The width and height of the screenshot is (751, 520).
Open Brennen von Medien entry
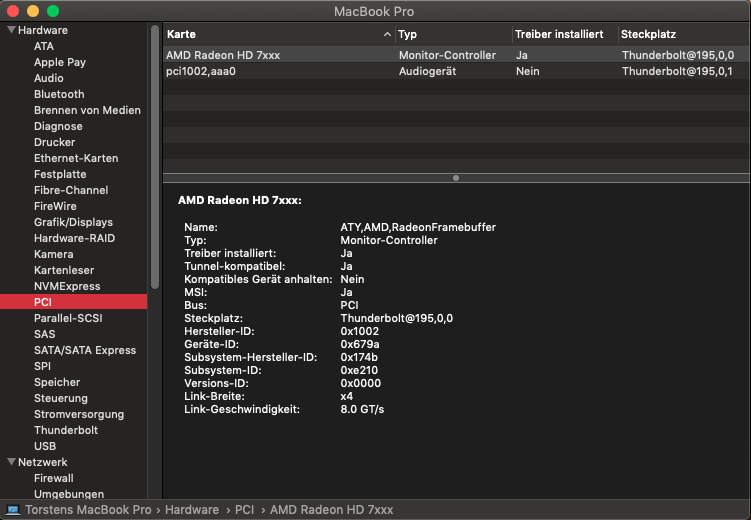[x=87, y=110]
